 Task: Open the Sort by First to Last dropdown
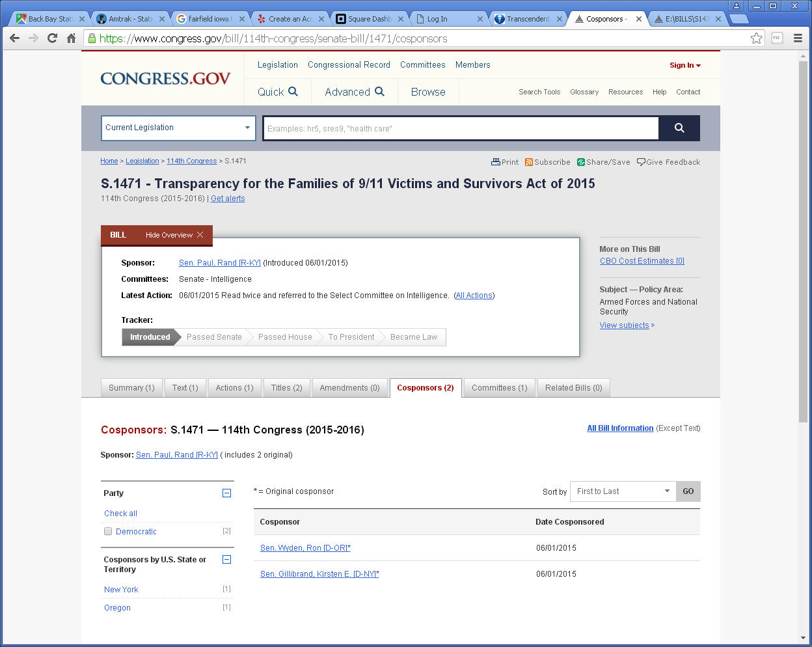point(623,491)
